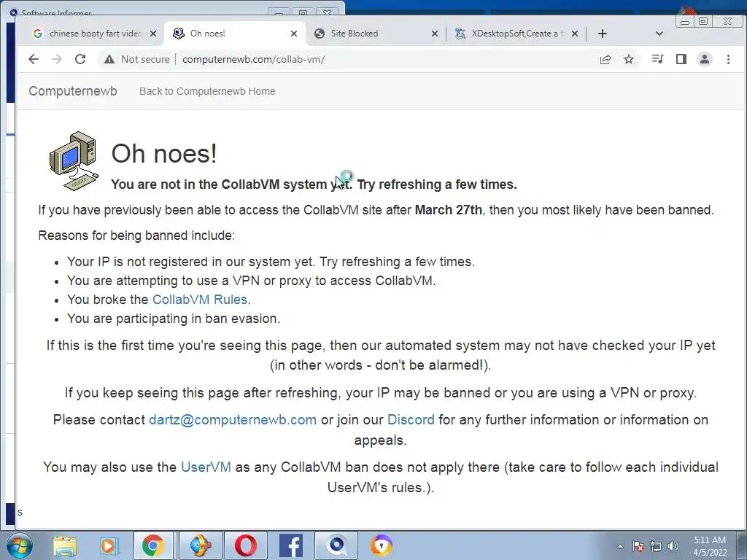The image size is (747, 560).
Task: Reload the page with the refresh icon
Action: (x=80, y=59)
